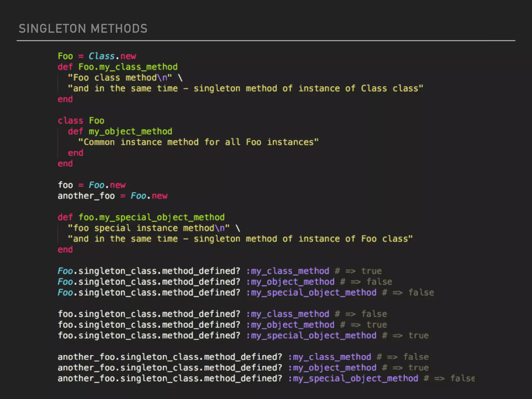Click the string '"Foo class method\n" \'
The width and height of the screenshot is (532, 399).
tap(125, 78)
